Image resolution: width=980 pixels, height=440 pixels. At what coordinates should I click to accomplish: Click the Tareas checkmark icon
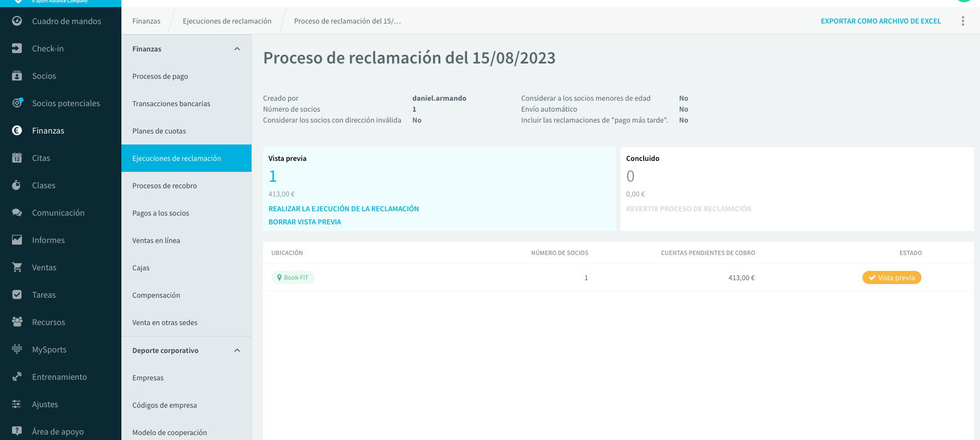click(x=17, y=294)
